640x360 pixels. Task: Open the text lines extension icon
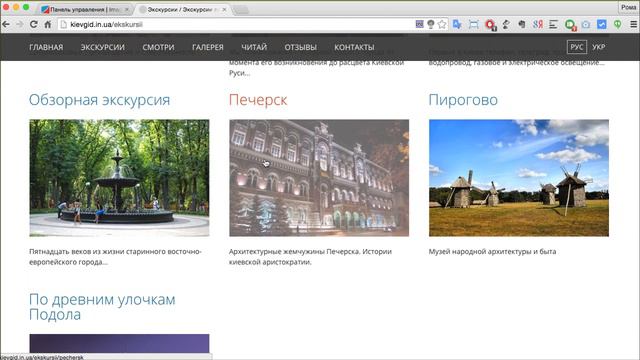[553, 24]
